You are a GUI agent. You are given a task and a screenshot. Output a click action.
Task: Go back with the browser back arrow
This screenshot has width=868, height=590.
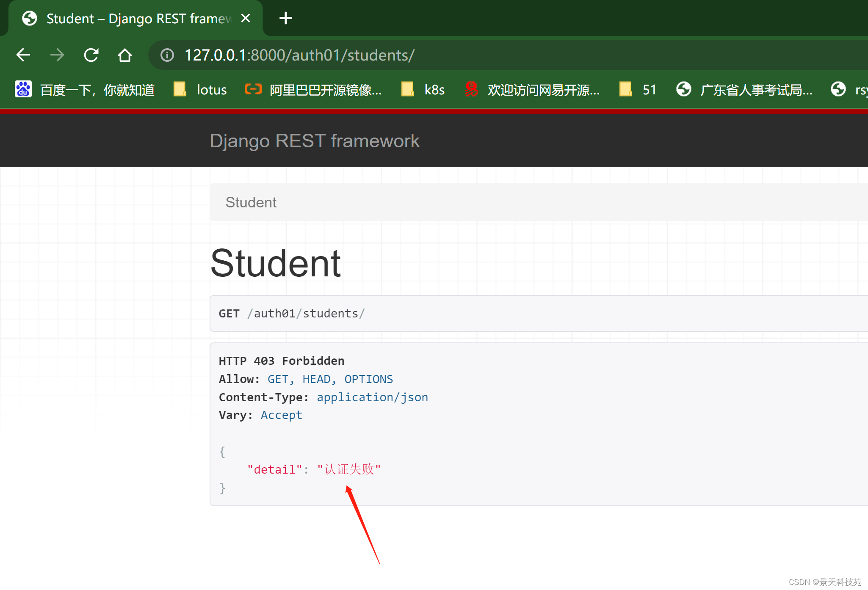23,55
